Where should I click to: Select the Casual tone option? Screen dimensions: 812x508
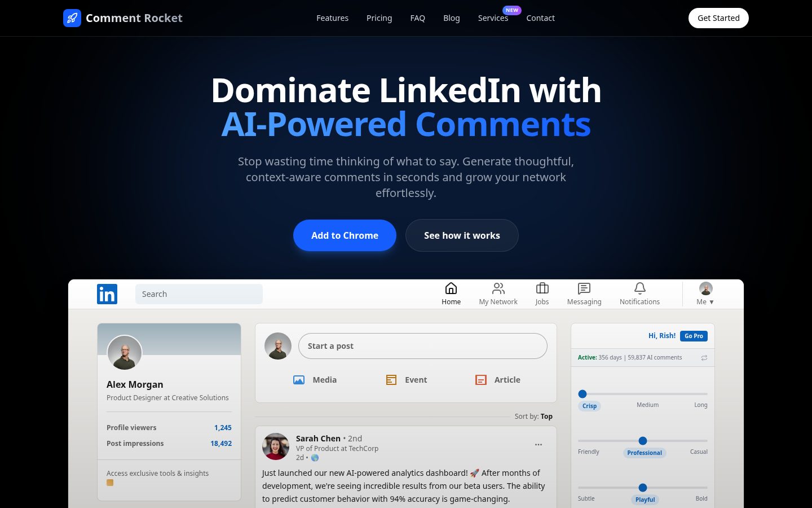pos(699,452)
